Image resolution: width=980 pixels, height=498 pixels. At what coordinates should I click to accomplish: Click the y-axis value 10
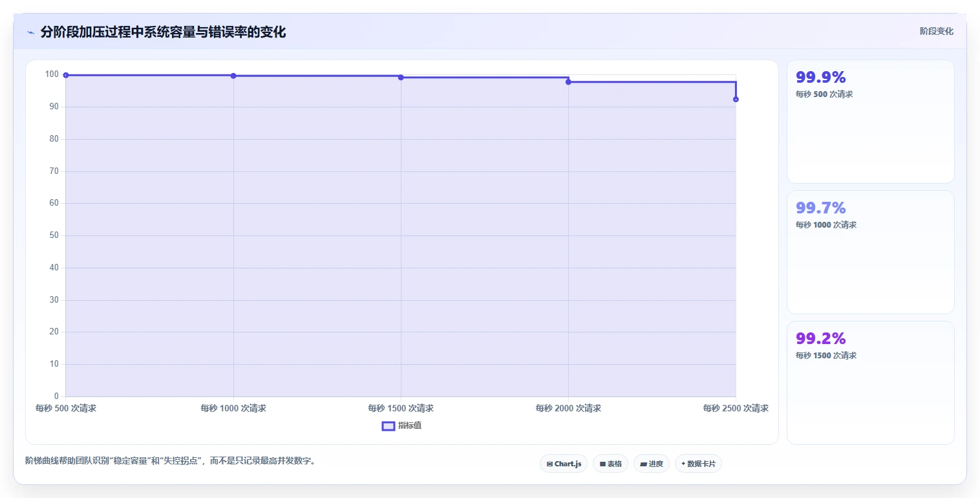click(x=54, y=364)
